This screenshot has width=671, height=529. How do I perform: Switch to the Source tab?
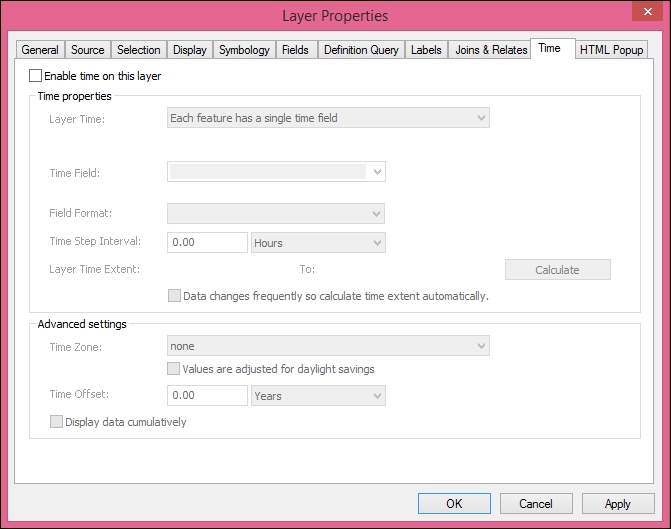(x=88, y=50)
